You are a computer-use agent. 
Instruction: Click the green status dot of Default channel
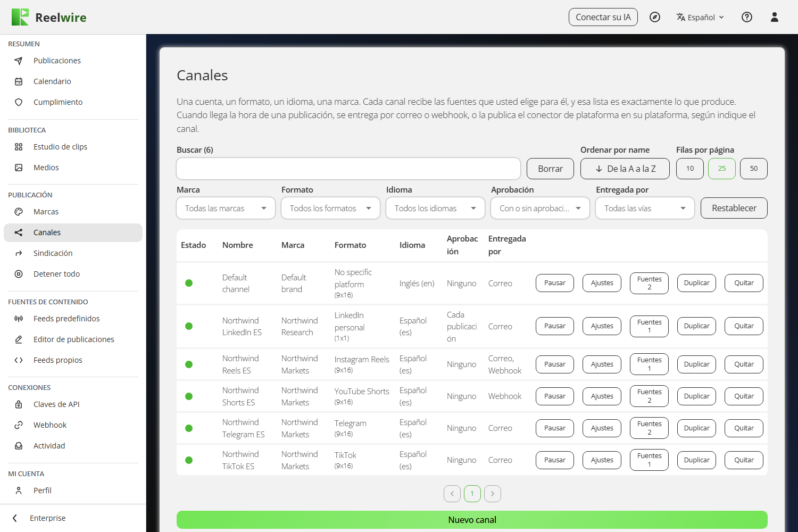pos(189,283)
